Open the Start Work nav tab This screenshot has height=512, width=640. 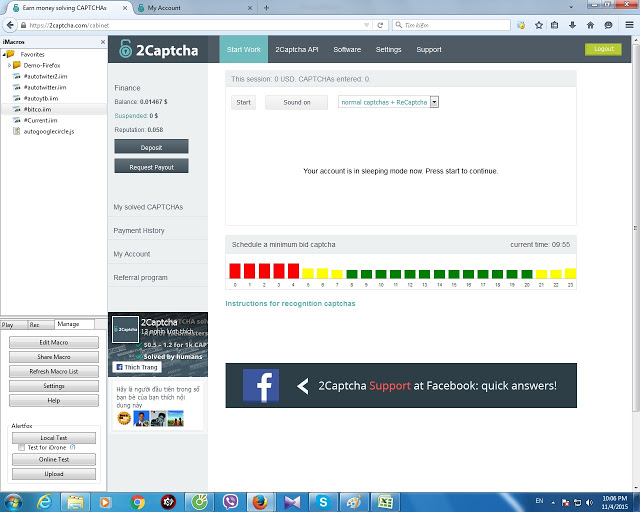(244, 49)
